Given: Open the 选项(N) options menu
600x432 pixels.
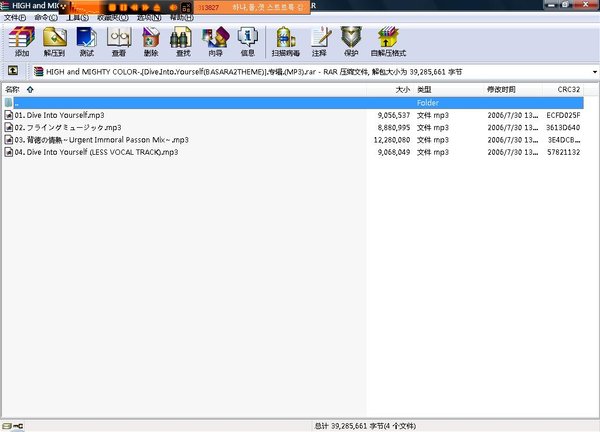Looking at the screenshot, I should (149, 18).
